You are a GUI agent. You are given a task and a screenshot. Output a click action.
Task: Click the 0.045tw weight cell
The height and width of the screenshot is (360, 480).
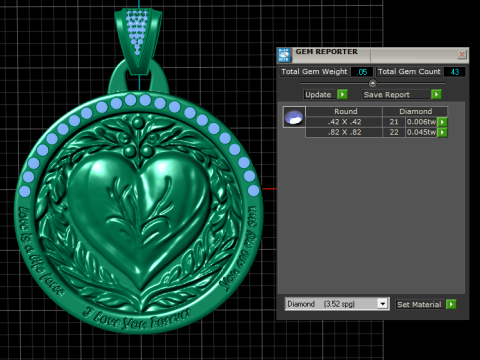[x=421, y=132]
